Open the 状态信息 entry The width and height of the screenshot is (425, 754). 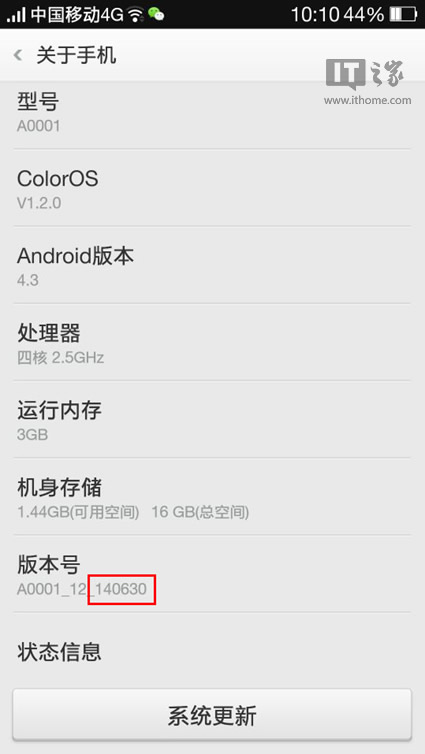(212, 651)
